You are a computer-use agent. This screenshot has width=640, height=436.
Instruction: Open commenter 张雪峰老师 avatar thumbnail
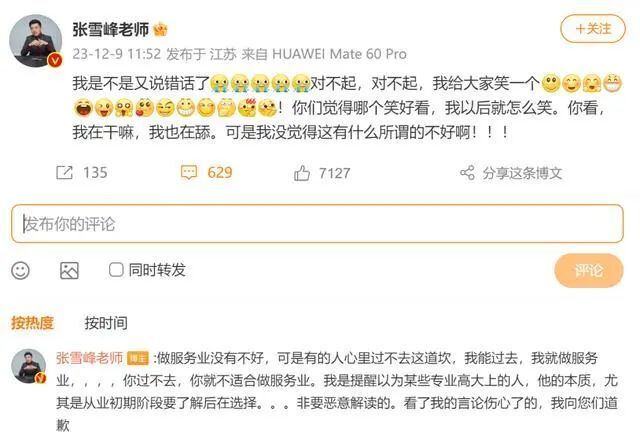[28, 366]
